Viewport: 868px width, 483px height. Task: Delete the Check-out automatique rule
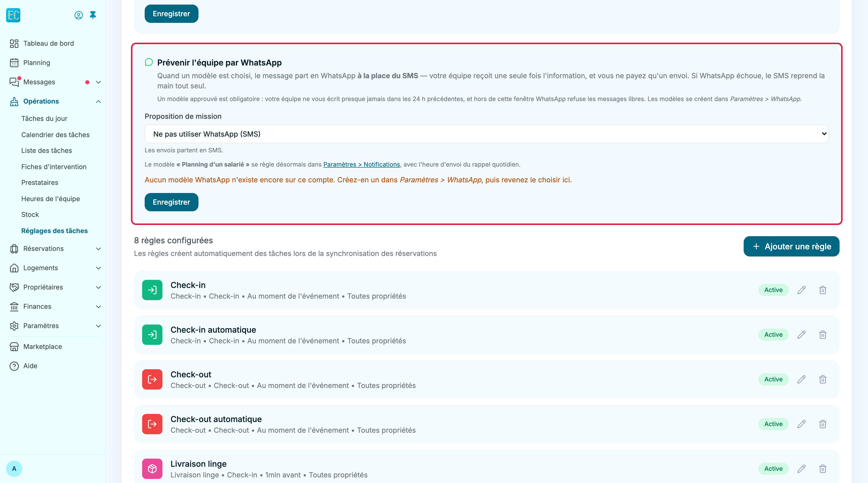[823, 424]
